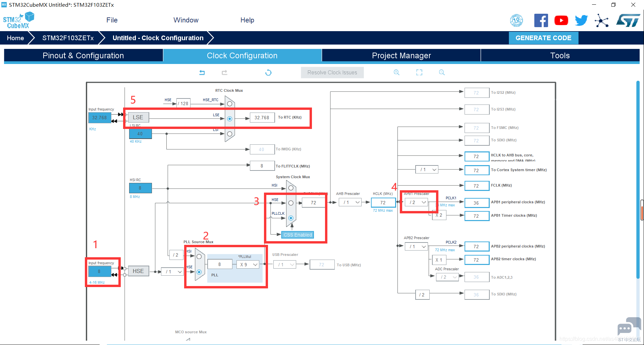Screen dimensions: 644x345
Task: Click the ST community network icon
Action: coord(601,20)
